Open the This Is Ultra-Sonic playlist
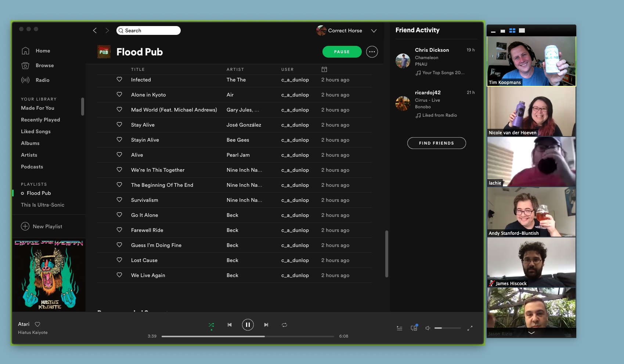The image size is (624, 364). click(43, 205)
